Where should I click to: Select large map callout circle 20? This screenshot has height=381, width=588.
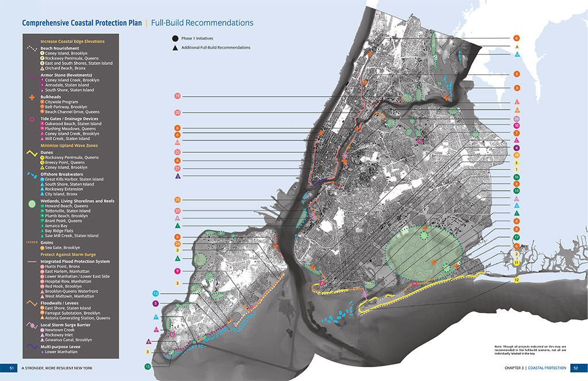[x=177, y=113]
